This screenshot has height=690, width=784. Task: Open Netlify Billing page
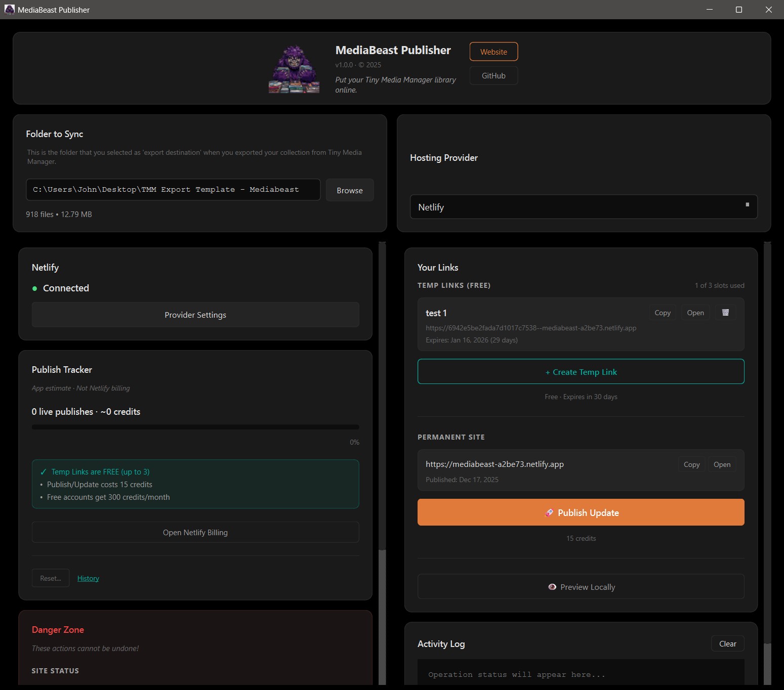(195, 532)
